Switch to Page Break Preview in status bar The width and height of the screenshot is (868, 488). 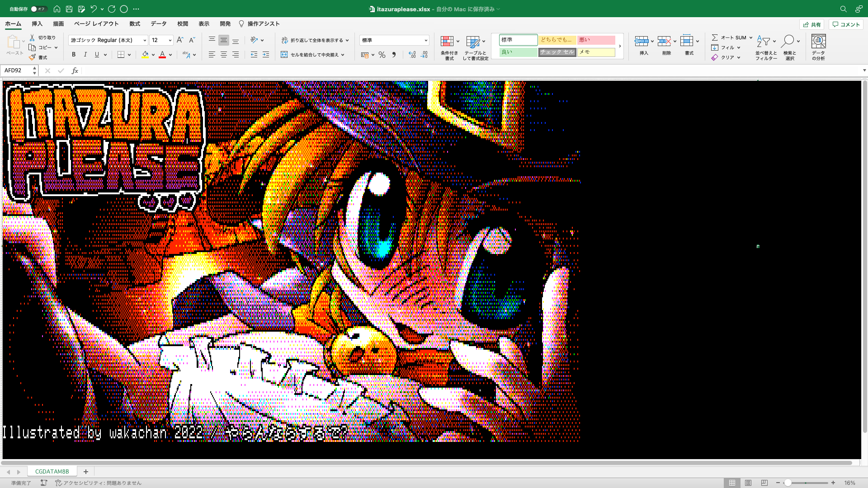click(764, 483)
